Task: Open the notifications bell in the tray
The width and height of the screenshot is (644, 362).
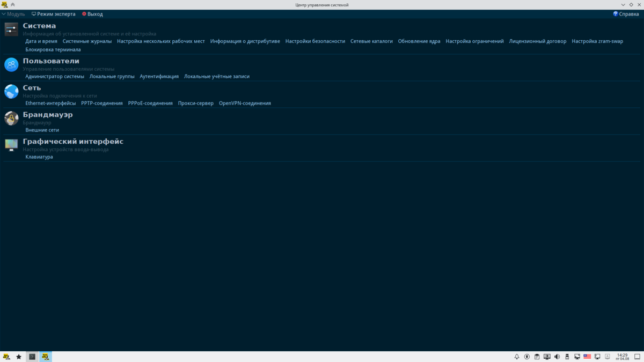Action: point(517,357)
